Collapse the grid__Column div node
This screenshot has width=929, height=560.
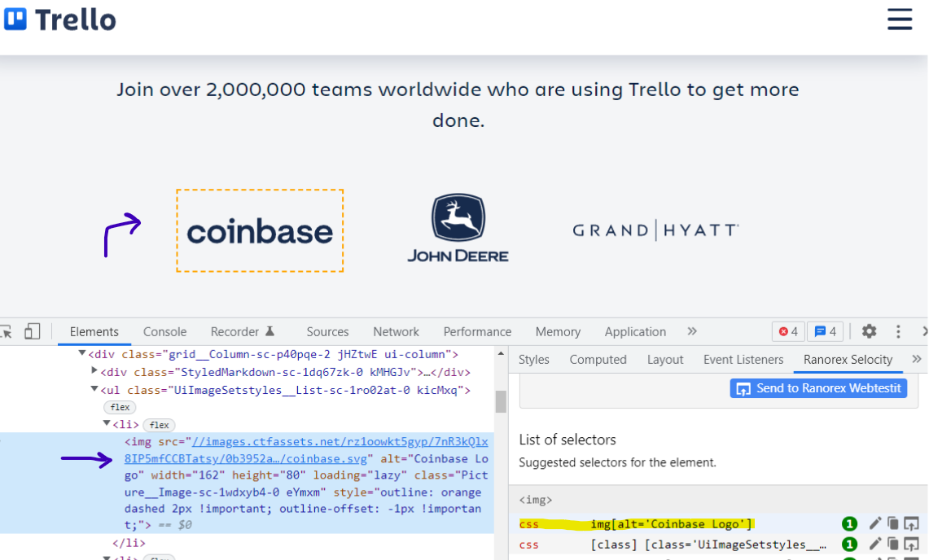click(82, 353)
